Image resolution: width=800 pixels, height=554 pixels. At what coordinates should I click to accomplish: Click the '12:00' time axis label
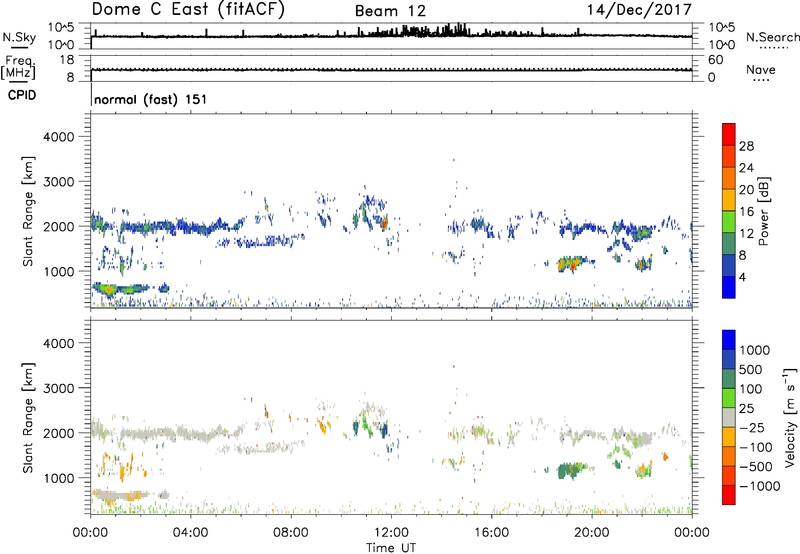pos(391,533)
